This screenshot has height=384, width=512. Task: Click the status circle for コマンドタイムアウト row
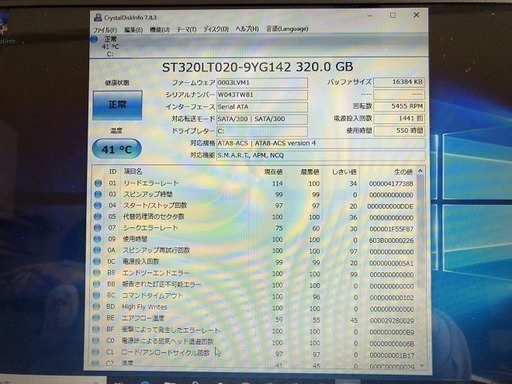pos(97,295)
